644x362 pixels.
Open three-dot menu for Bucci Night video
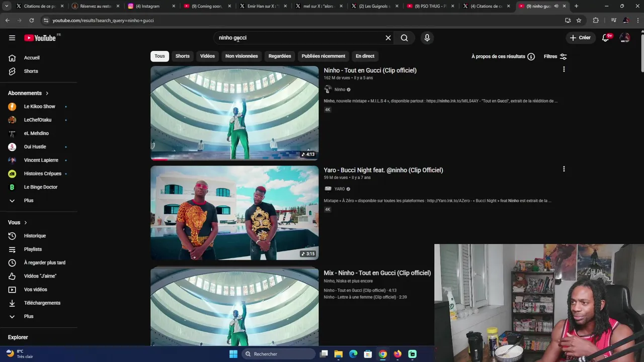[x=563, y=169]
